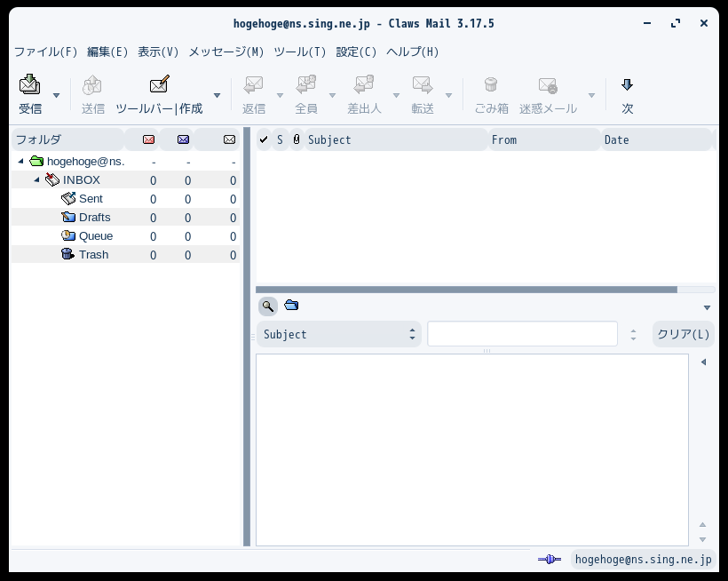Viewport: 728px width, 581px height.
Task: Click the unread messages column icon in folder header
Action: tap(184, 139)
